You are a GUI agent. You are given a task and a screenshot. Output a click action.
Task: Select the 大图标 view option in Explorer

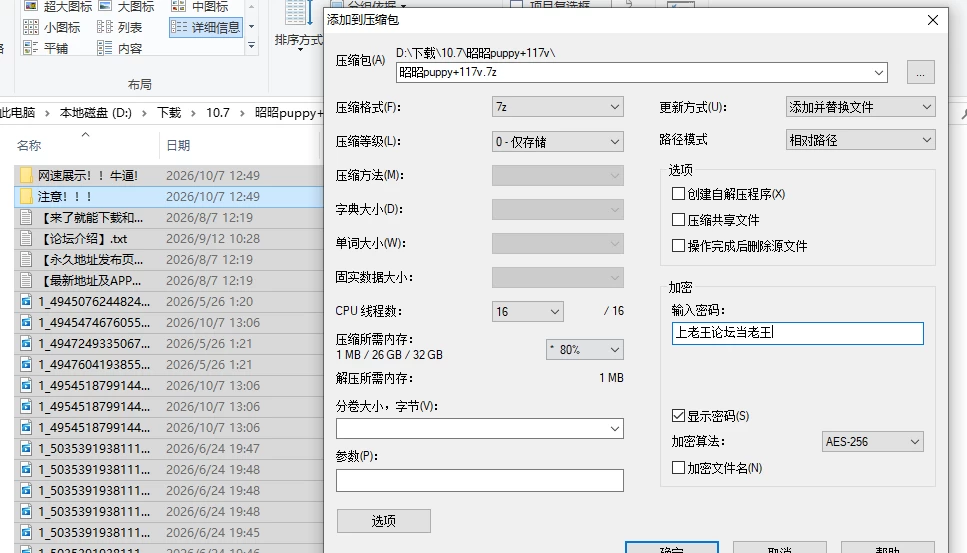point(126,6)
